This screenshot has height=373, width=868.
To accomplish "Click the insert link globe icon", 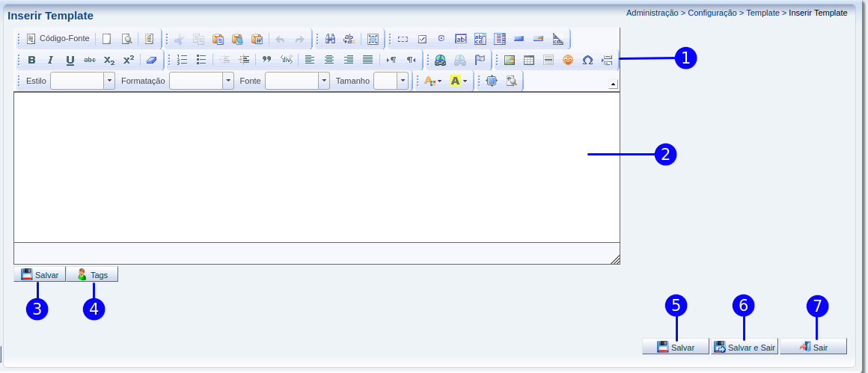I will (441, 60).
